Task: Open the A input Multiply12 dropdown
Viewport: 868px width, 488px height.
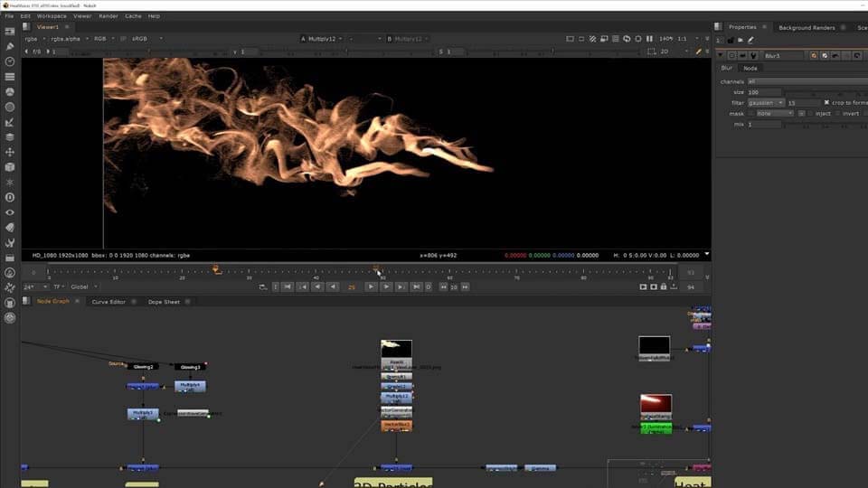Action: point(322,39)
